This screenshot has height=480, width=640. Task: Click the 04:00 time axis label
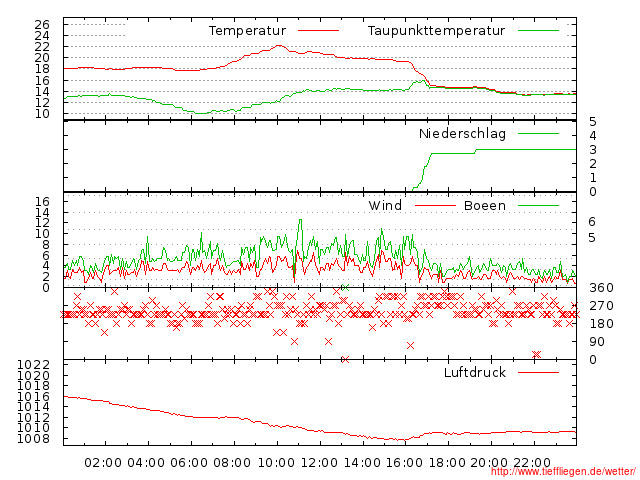pyautogui.click(x=146, y=463)
